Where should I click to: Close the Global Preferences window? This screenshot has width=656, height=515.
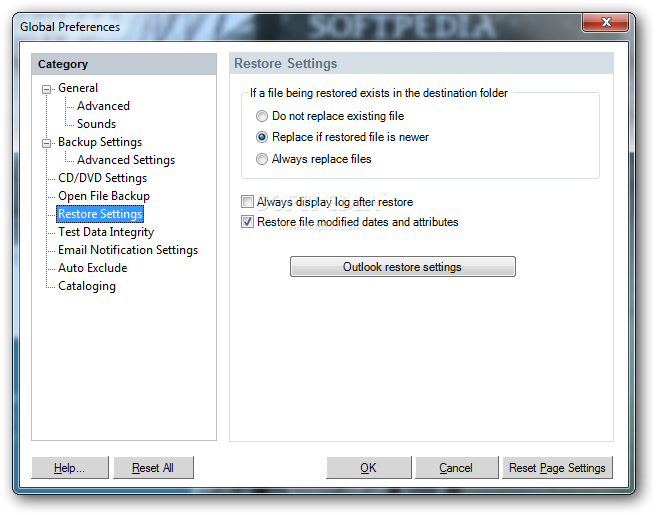605,22
